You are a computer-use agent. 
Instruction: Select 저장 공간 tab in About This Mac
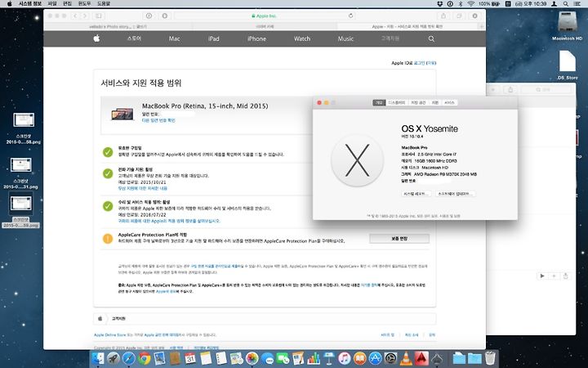pos(418,102)
